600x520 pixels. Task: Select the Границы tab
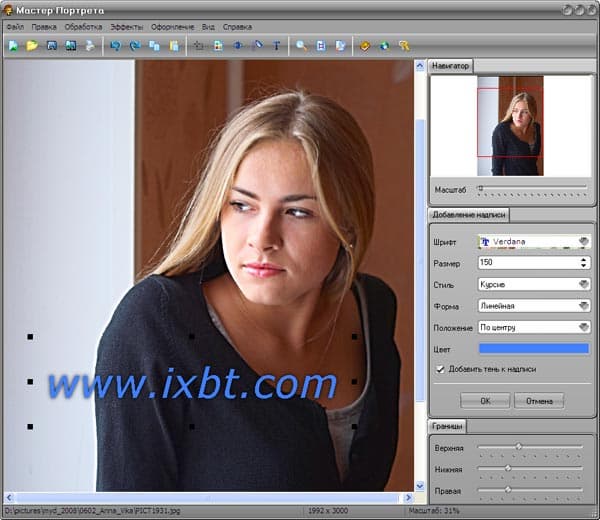447,426
